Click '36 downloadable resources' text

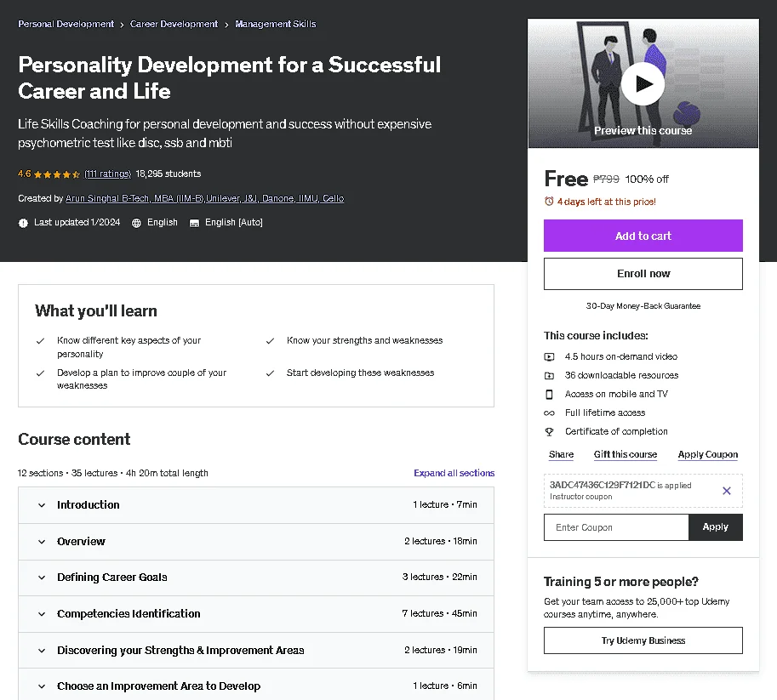coord(621,375)
